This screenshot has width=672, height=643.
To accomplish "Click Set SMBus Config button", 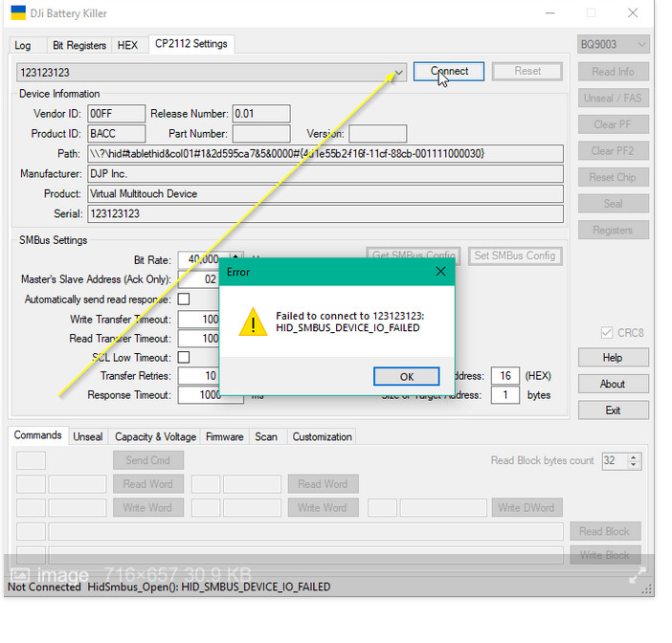I will pyautogui.click(x=515, y=255).
